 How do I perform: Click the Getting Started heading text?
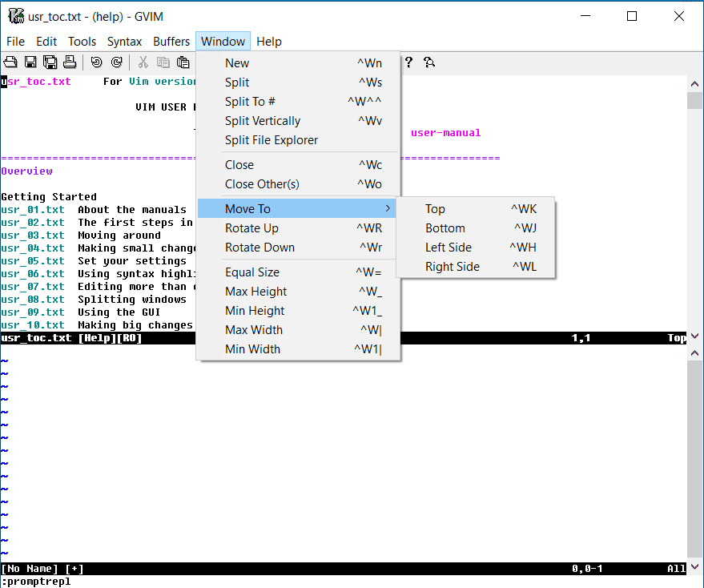(49, 197)
